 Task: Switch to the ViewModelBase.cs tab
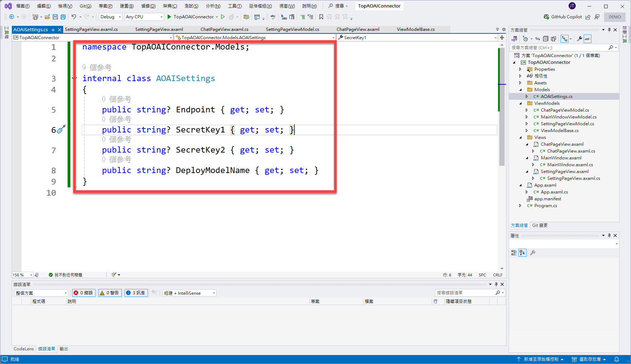(416, 29)
